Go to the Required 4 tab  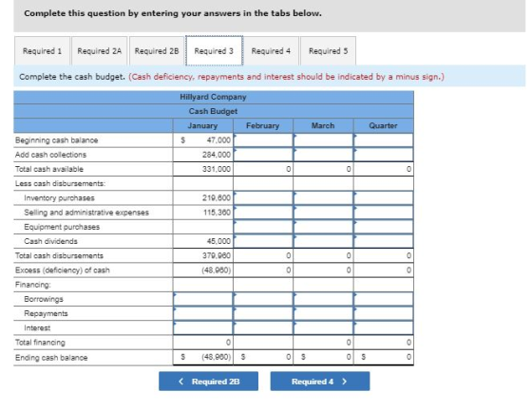[x=271, y=51]
